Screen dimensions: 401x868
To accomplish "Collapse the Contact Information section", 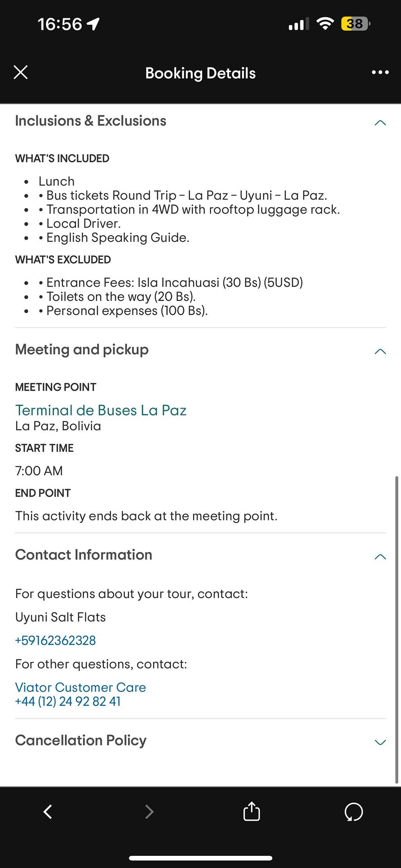I will 380,557.
